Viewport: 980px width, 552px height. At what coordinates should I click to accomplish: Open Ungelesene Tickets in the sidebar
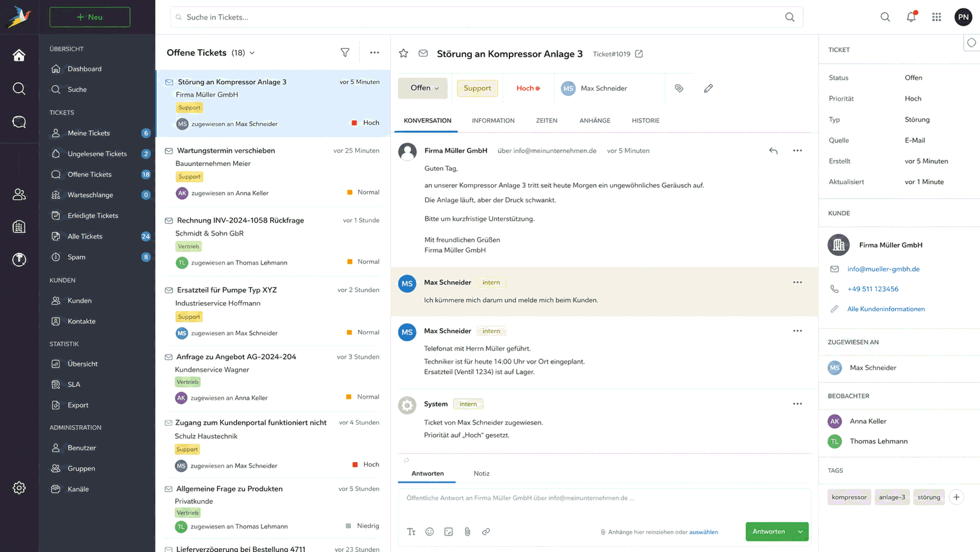tap(98, 154)
